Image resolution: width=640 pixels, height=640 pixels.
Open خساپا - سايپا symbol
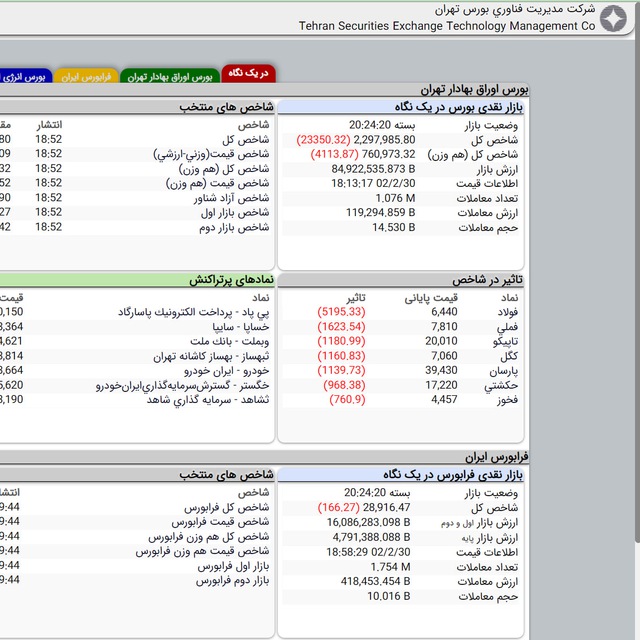pos(241,327)
